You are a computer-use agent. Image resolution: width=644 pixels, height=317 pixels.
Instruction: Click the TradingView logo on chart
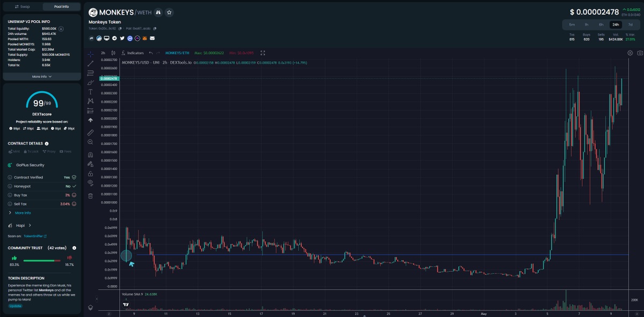pyautogui.click(x=126, y=304)
